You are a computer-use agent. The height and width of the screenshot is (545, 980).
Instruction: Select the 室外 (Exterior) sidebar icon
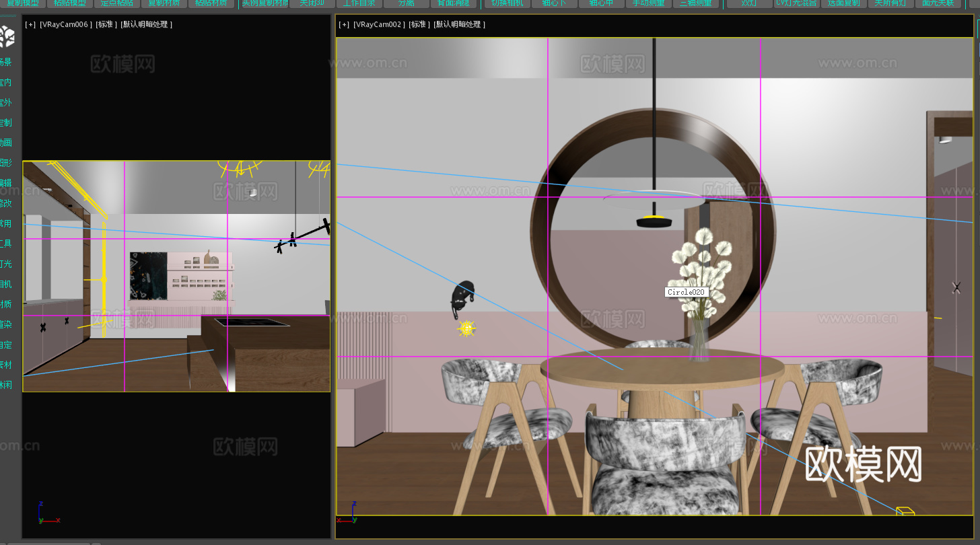point(5,102)
